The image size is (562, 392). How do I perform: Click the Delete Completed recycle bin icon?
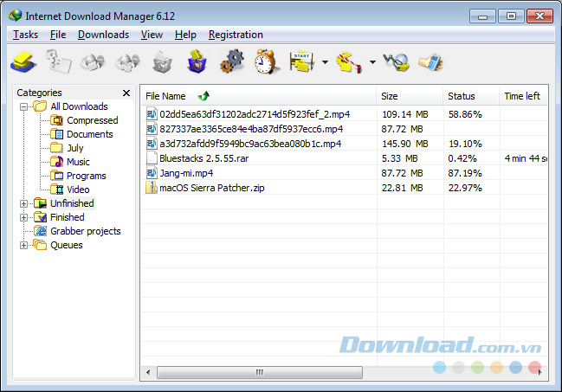(x=197, y=61)
